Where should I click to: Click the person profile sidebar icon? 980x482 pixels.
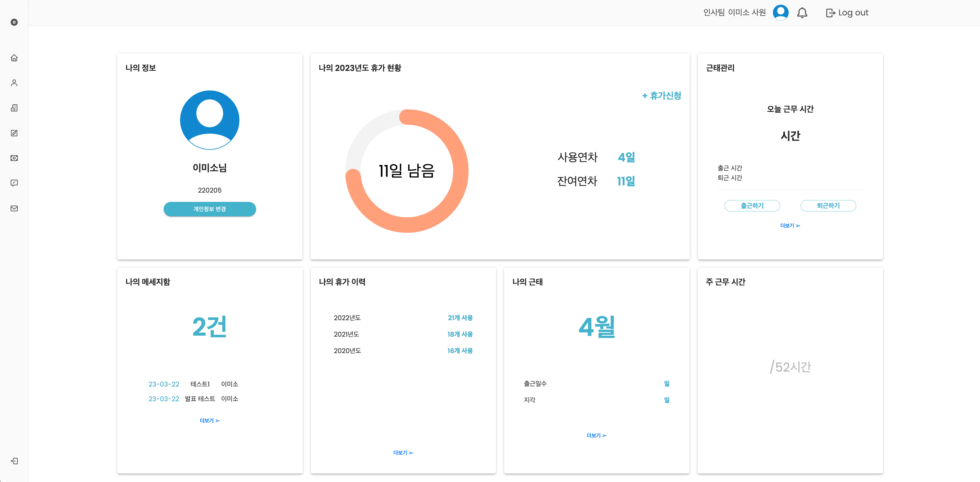(14, 83)
